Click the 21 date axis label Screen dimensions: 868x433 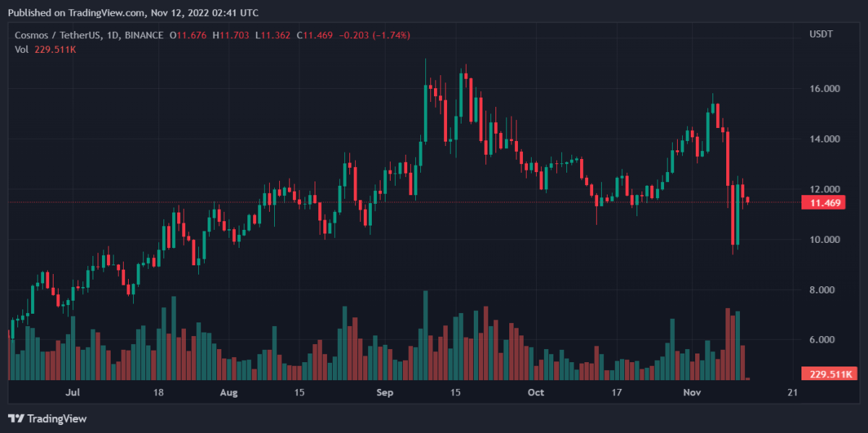[x=792, y=393]
